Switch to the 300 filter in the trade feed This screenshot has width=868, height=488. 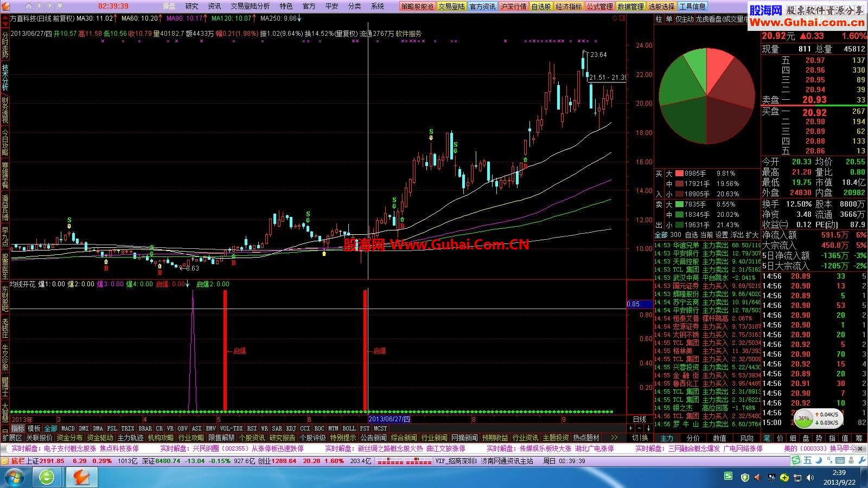[x=675, y=235]
